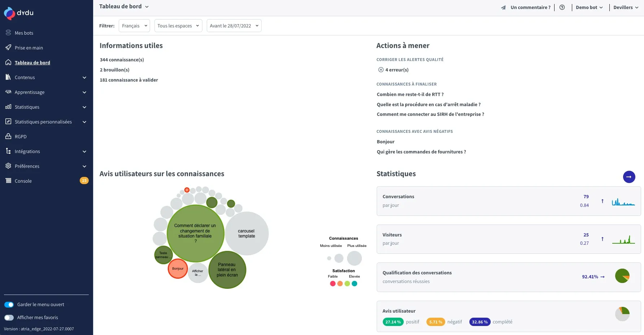Open the help question mark icon

562,7
